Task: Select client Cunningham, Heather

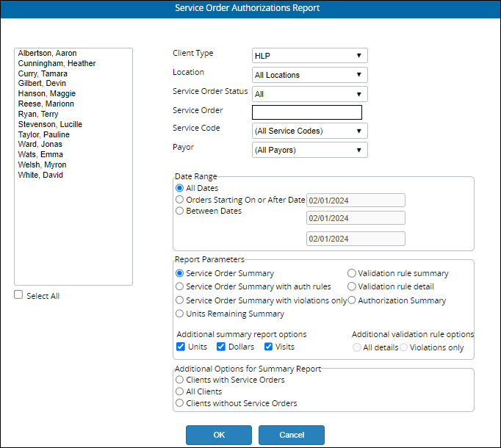Action: tap(57, 63)
